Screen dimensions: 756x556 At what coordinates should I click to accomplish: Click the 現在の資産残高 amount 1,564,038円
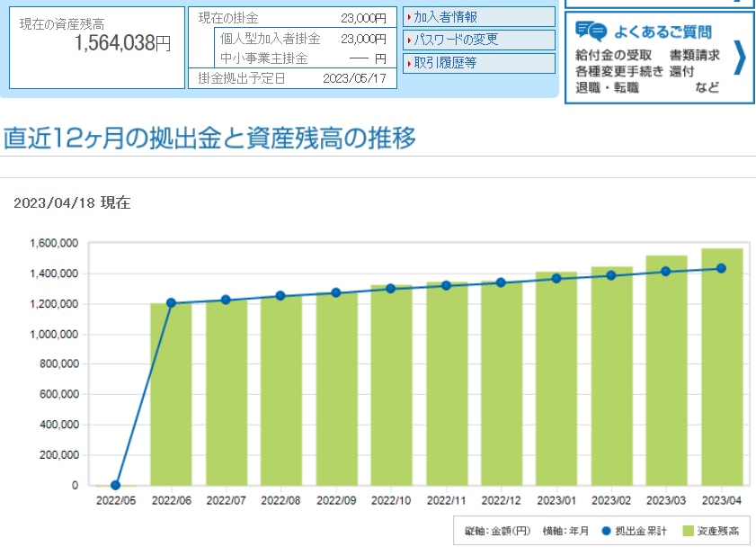coord(122,43)
